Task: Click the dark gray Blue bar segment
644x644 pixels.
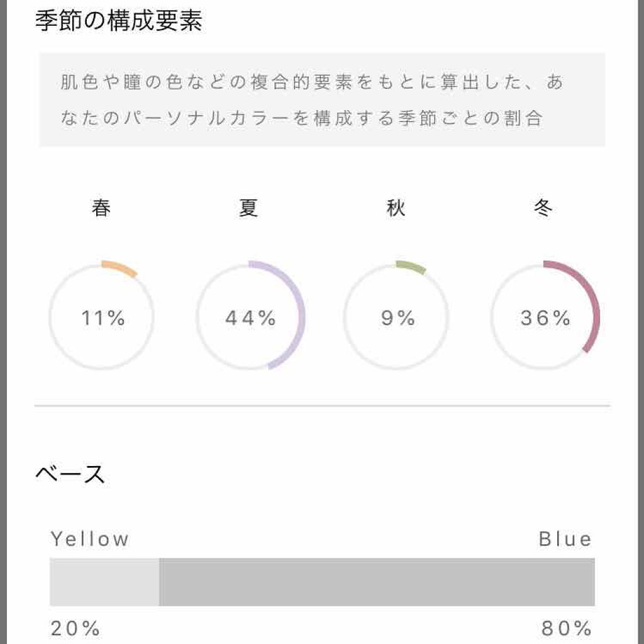Action: click(377, 582)
